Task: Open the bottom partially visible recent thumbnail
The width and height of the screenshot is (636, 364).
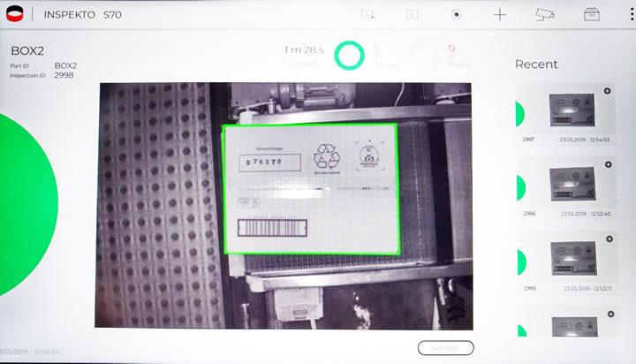Action: click(x=575, y=327)
